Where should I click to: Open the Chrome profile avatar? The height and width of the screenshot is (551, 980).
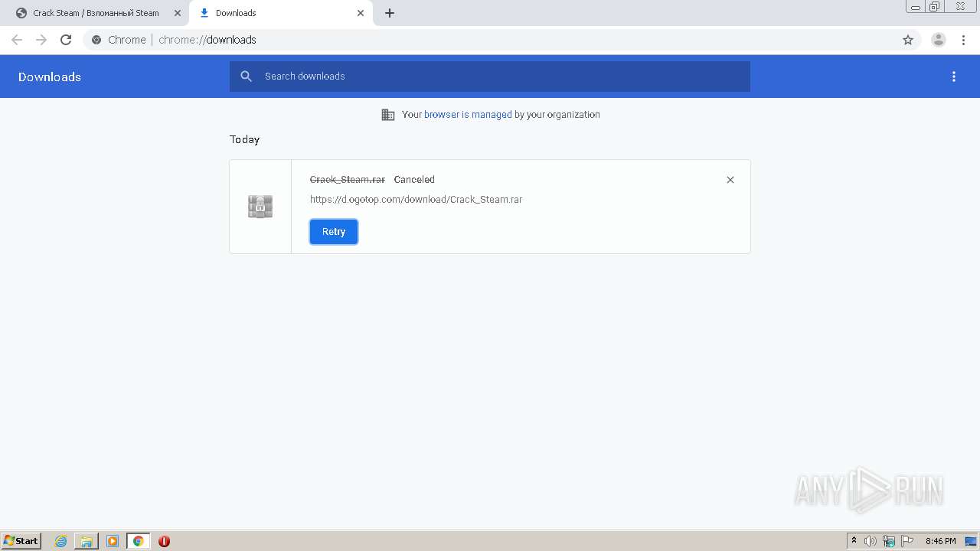pyautogui.click(x=939, y=40)
